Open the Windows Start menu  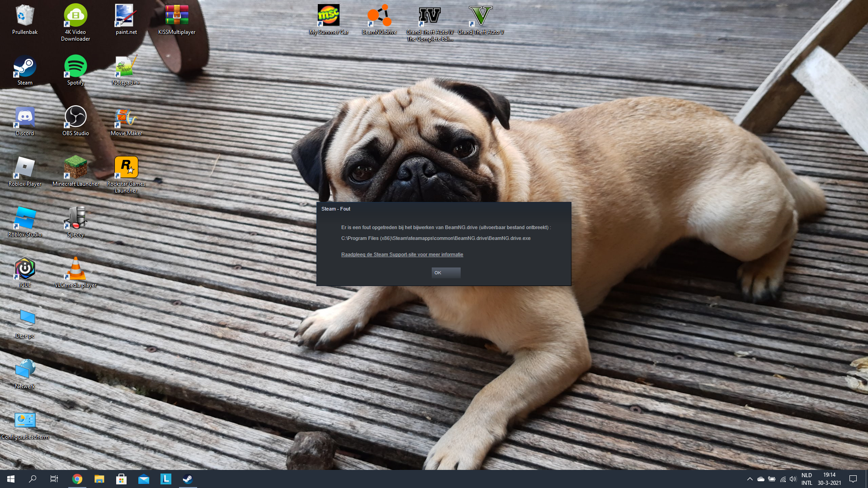click(x=11, y=479)
